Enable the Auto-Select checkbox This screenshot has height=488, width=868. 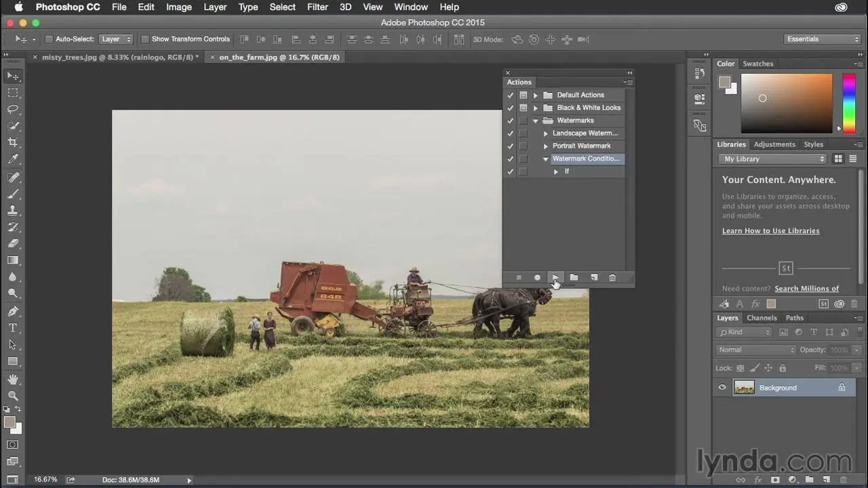coord(49,39)
